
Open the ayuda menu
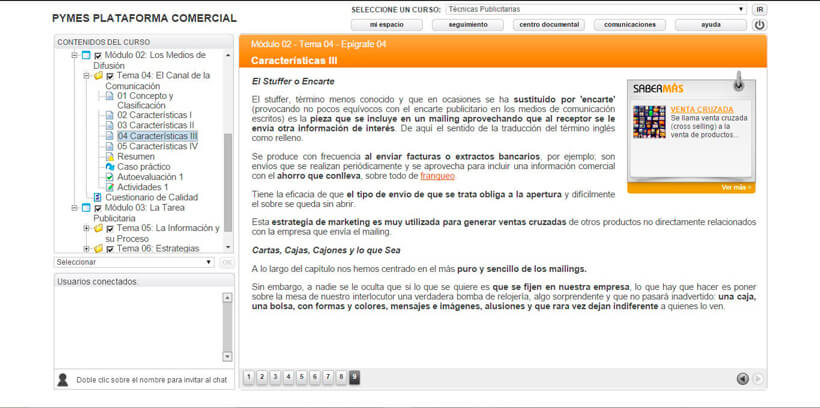[711, 25]
